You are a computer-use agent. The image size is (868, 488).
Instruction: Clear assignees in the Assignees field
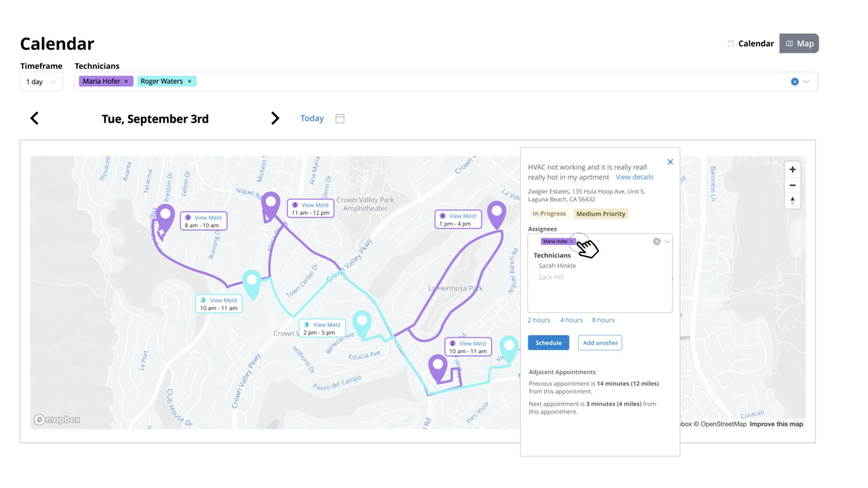(x=656, y=242)
